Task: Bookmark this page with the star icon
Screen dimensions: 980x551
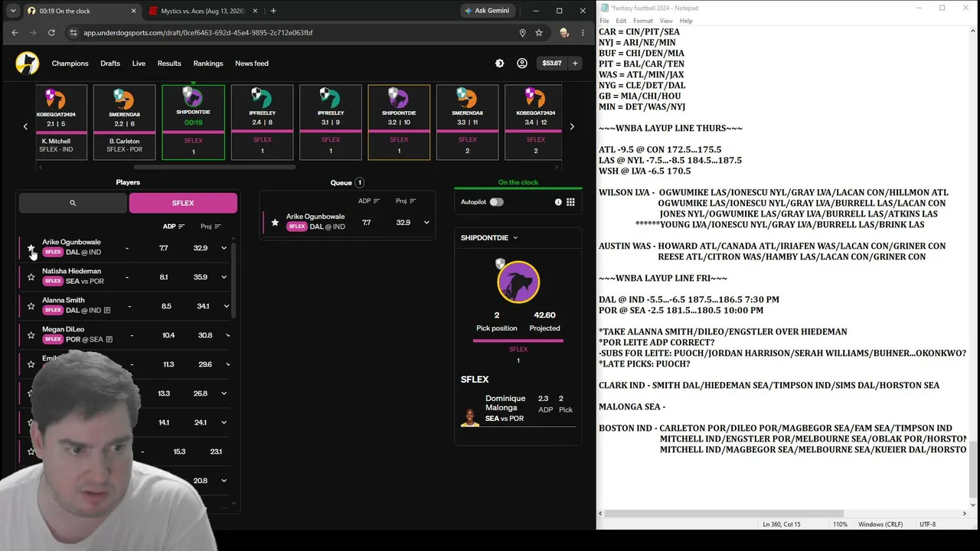Action: (x=539, y=33)
